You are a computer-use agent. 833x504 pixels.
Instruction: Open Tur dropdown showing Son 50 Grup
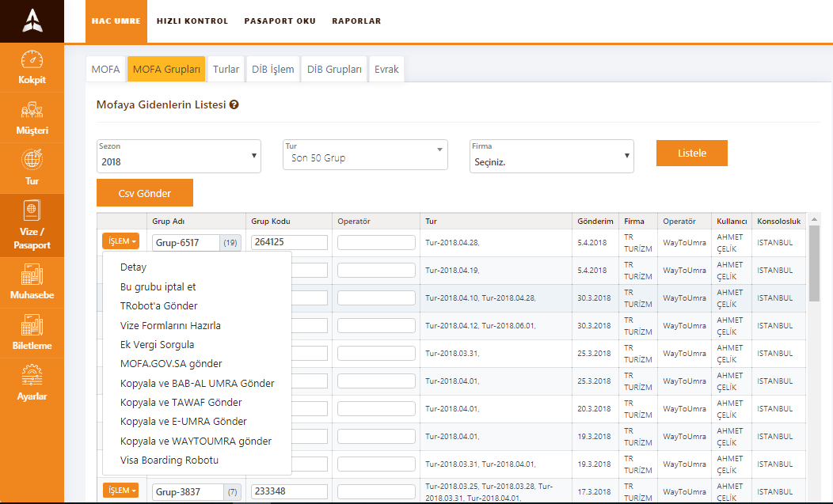365,154
